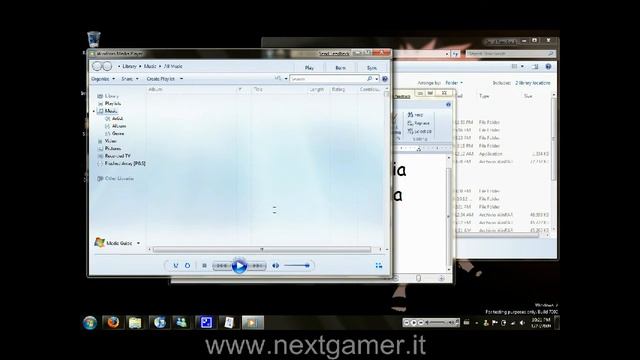
Task: Open Windows Live Messenger from the taskbar
Action: click(x=182, y=322)
